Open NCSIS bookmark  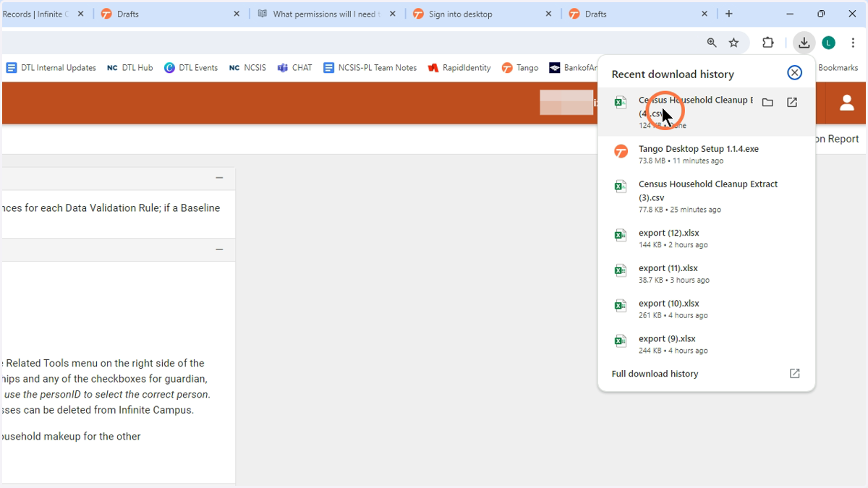(x=247, y=68)
